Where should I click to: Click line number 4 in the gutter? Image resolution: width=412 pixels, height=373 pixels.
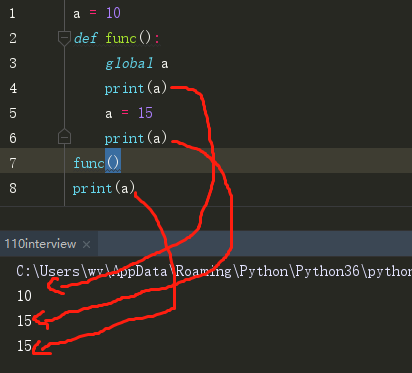point(13,89)
